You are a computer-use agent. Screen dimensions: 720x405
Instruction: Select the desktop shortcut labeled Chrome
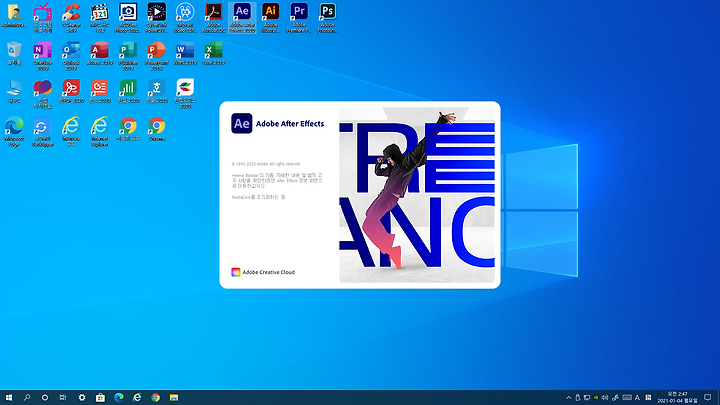pyautogui.click(x=157, y=129)
